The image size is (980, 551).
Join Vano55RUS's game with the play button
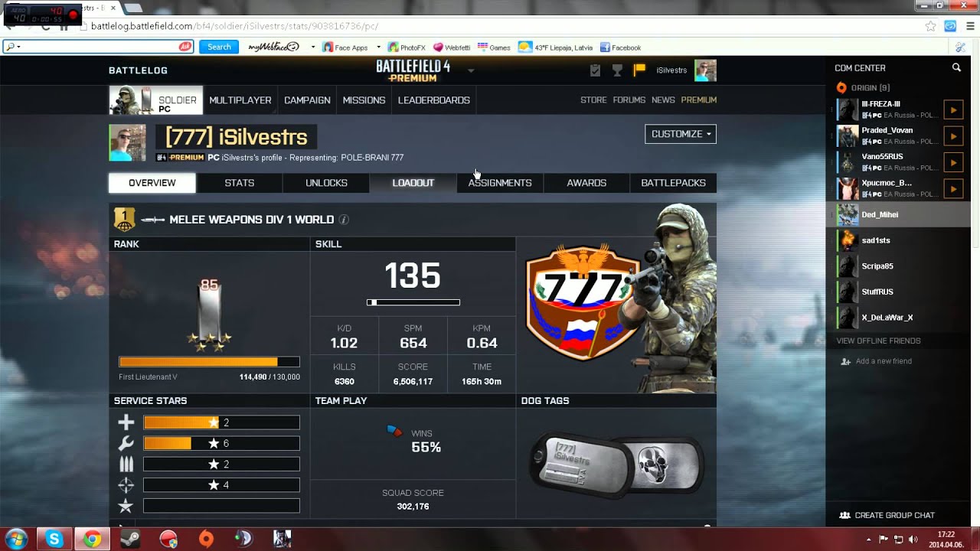tap(953, 162)
